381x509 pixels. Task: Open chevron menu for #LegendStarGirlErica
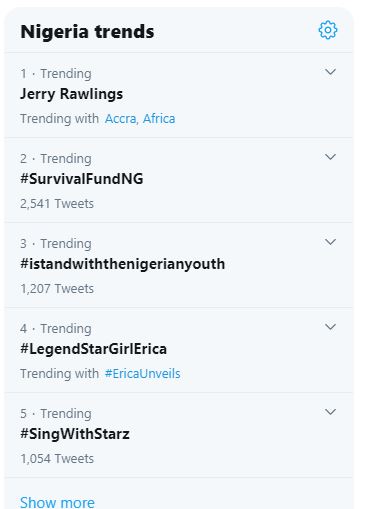330,327
